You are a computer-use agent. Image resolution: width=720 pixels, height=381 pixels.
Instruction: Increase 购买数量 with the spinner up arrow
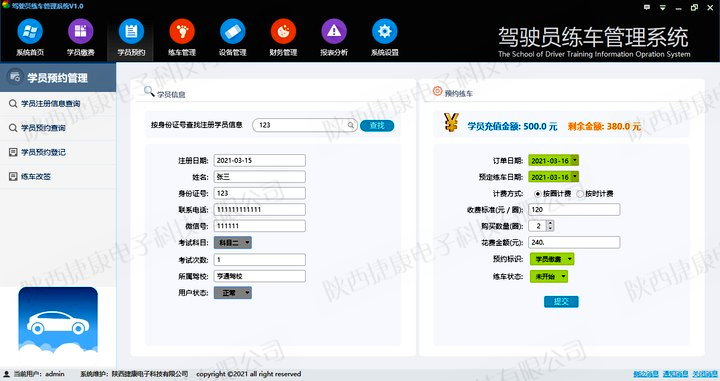550,223
